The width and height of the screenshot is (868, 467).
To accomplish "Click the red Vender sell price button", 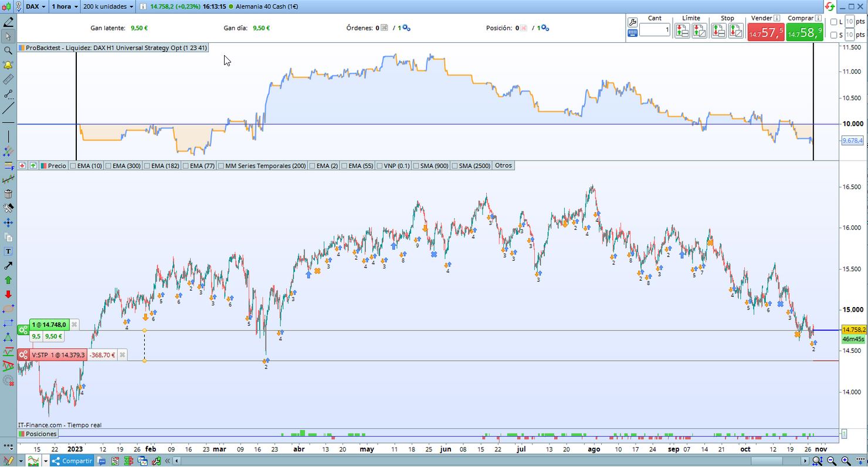I will point(765,32).
